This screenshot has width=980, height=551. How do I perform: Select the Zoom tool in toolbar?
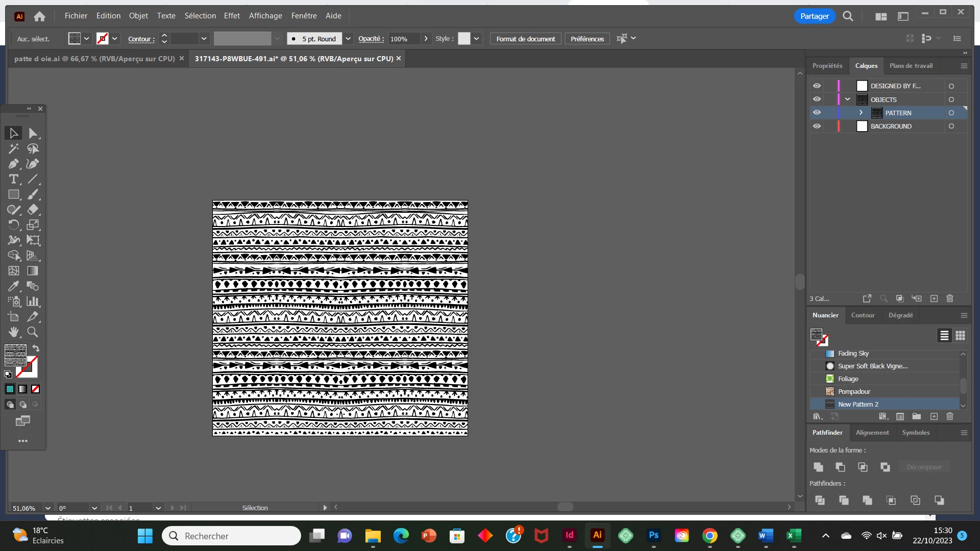33,332
